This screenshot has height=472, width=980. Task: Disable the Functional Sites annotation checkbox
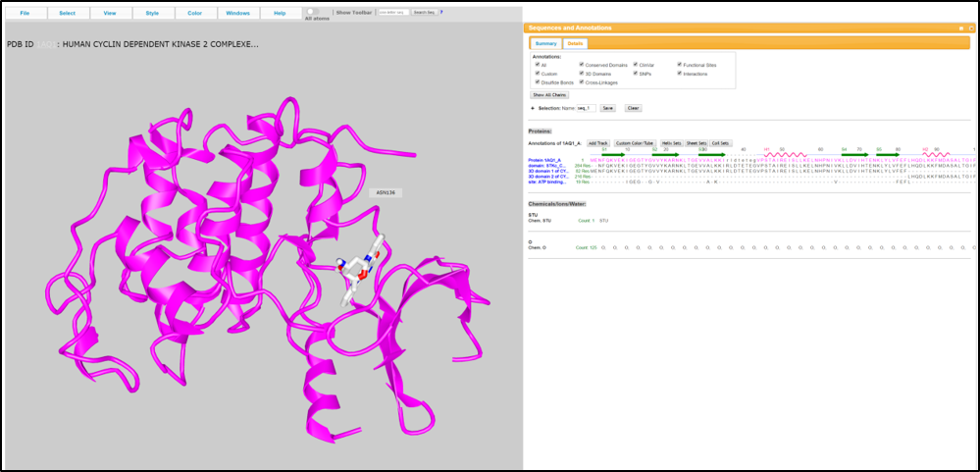(x=679, y=65)
